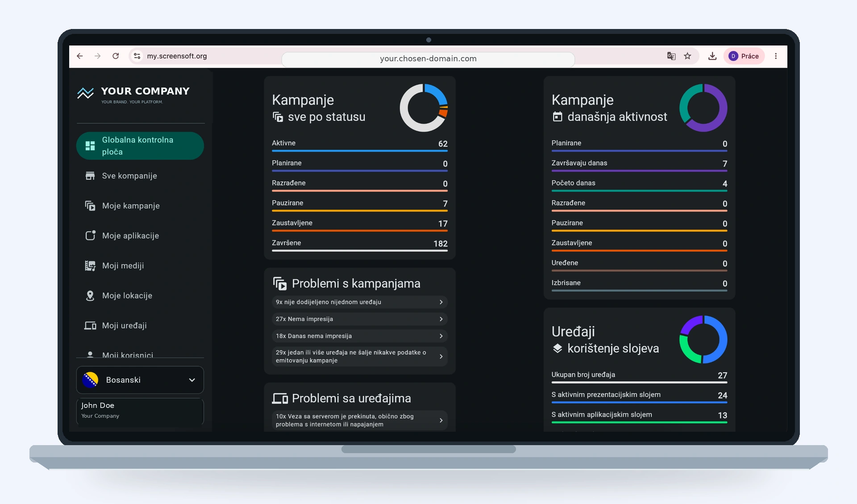Click the devices icon beside Moji uređaji
The image size is (857, 504).
90,326
